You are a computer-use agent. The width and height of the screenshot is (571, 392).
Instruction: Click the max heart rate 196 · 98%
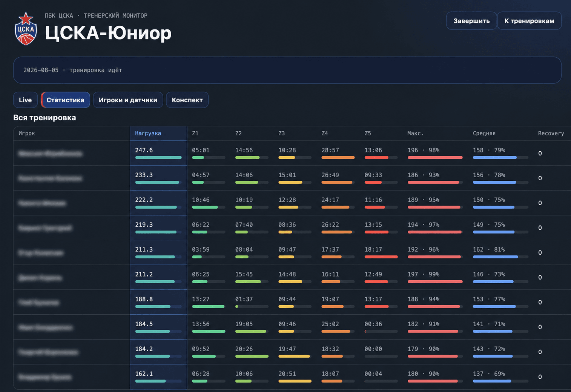click(x=424, y=150)
